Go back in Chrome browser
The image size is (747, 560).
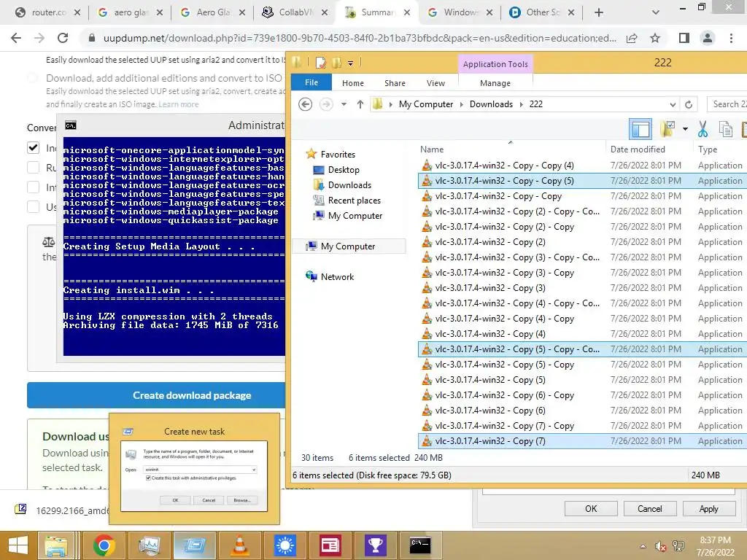[x=16, y=38]
